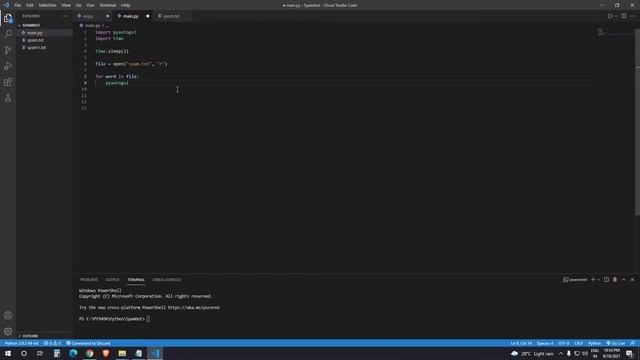
Task: Show hidden system tray icons
Action: pos(561,353)
